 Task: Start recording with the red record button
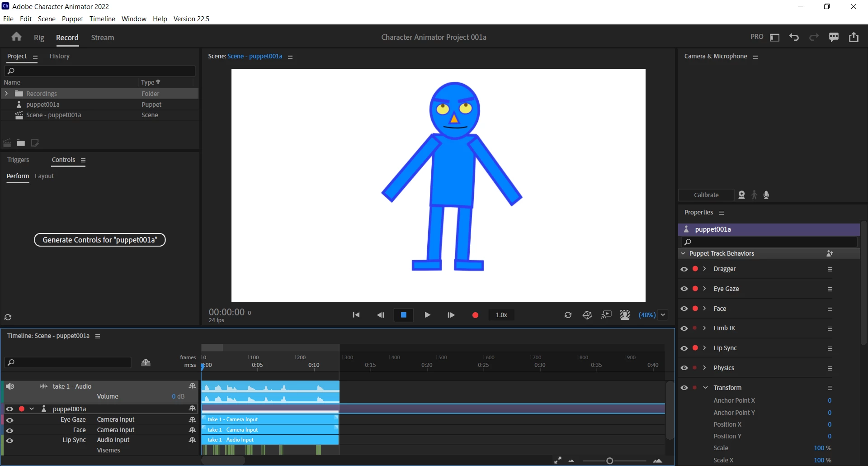475,315
